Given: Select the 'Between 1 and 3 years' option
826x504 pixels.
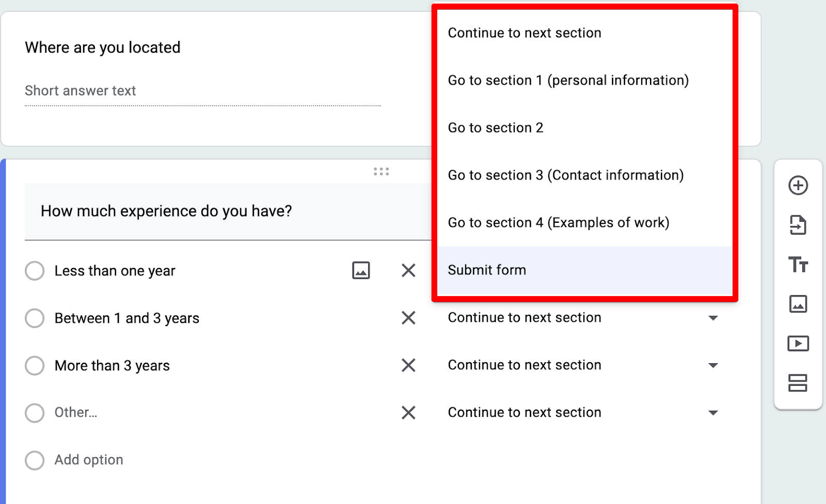Looking at the screenshot, I should 34,318.
